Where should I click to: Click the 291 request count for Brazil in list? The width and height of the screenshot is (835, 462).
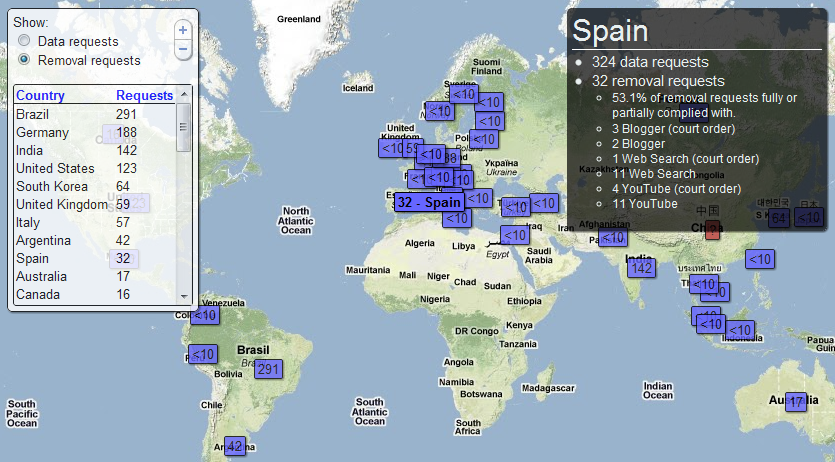[126, 114]
